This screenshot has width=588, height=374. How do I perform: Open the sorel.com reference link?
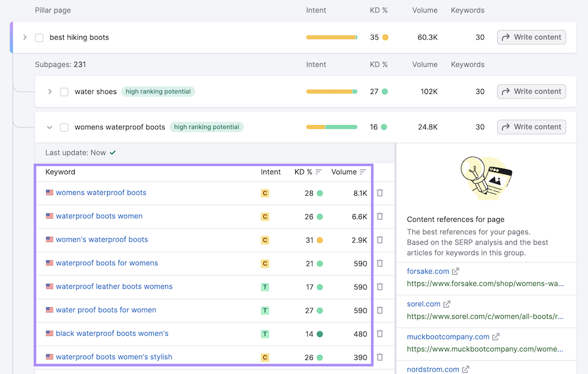pyautogui.click(x=423, y=304)
